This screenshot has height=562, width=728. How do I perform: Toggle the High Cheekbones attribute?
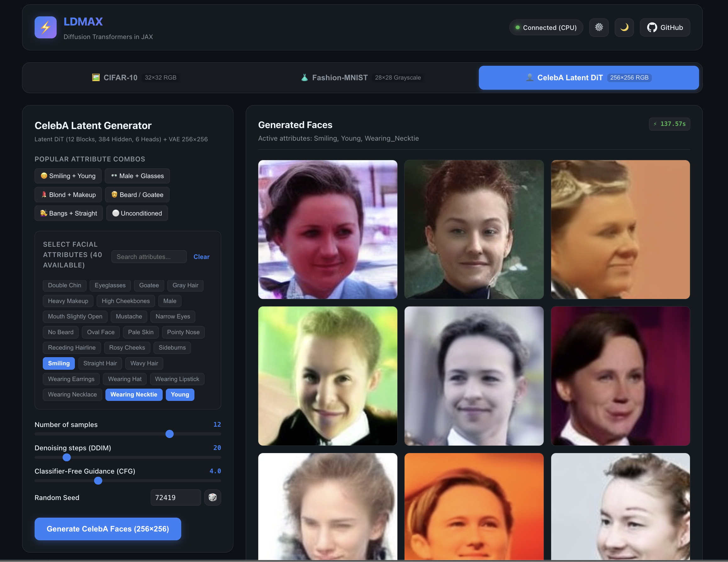coord(126,301)
